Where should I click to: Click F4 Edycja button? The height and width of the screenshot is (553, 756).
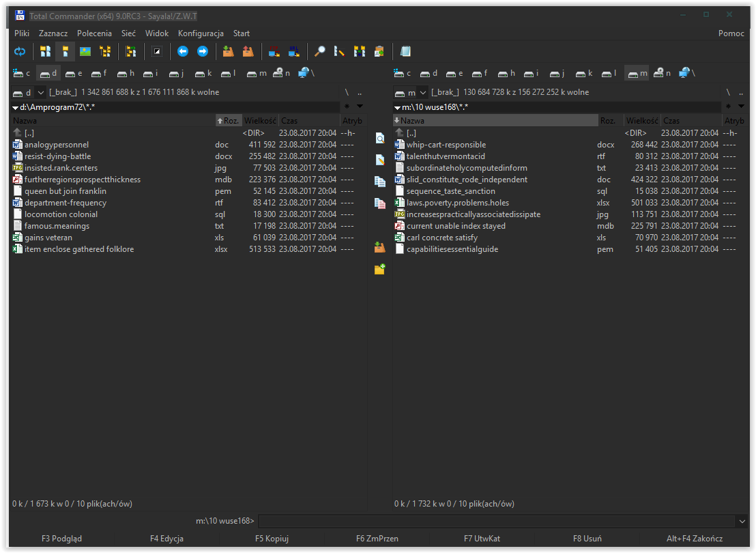(x=166, y=539)
